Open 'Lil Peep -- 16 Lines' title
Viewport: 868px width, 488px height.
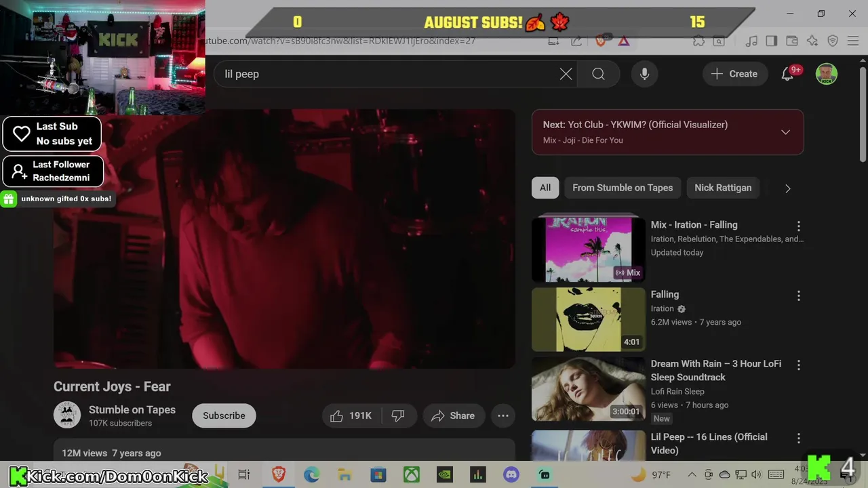(x=709, y=443)
